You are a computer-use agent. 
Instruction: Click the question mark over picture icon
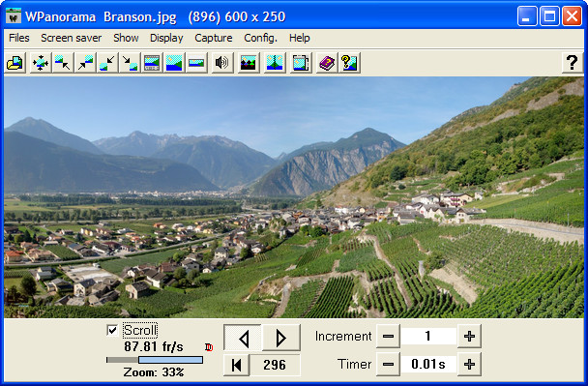349,63
